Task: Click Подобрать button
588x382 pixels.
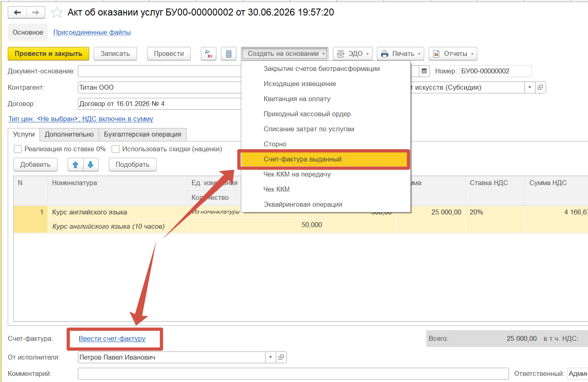Action: click(132, 165)
